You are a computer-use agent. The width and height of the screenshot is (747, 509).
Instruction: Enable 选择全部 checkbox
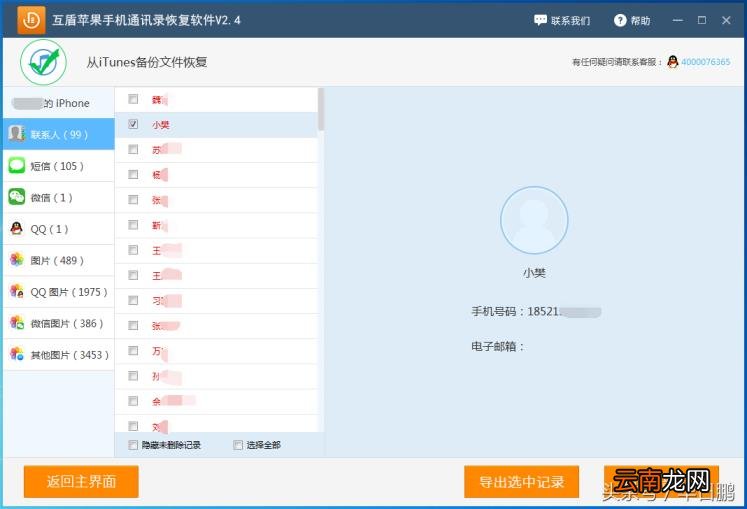[x=238, y=445]
